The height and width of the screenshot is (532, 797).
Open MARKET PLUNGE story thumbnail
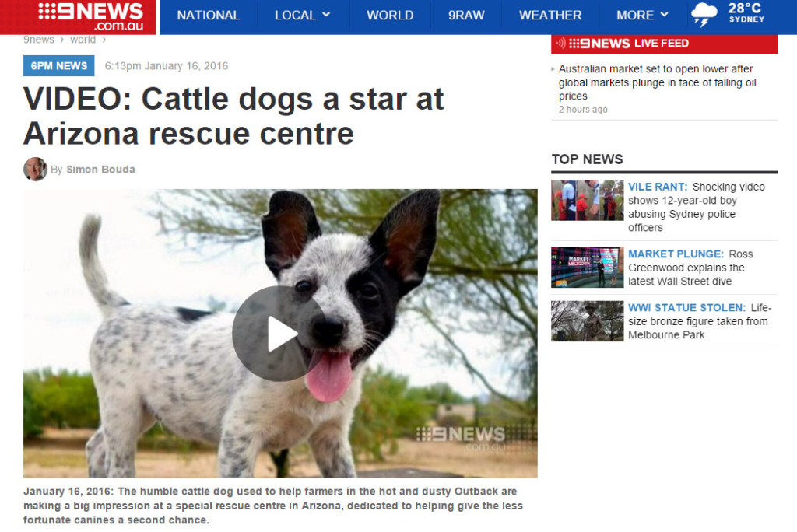pos(587,268)
